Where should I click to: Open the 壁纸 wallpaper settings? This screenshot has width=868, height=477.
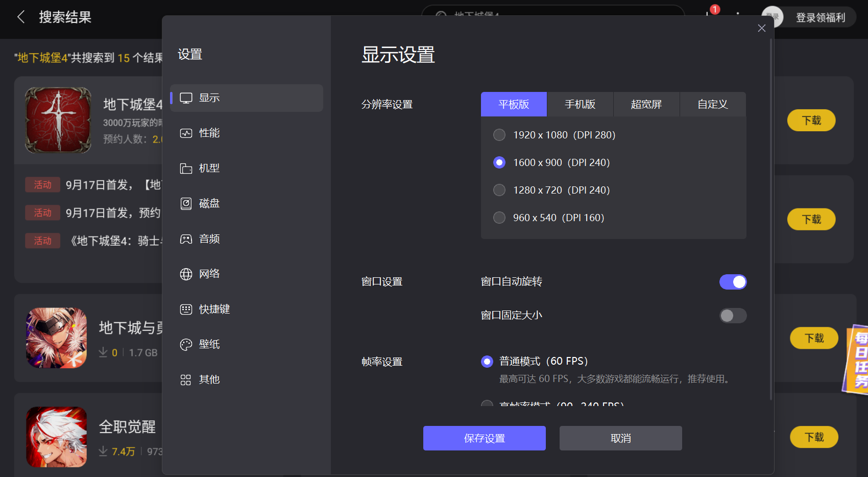point(247,345)
